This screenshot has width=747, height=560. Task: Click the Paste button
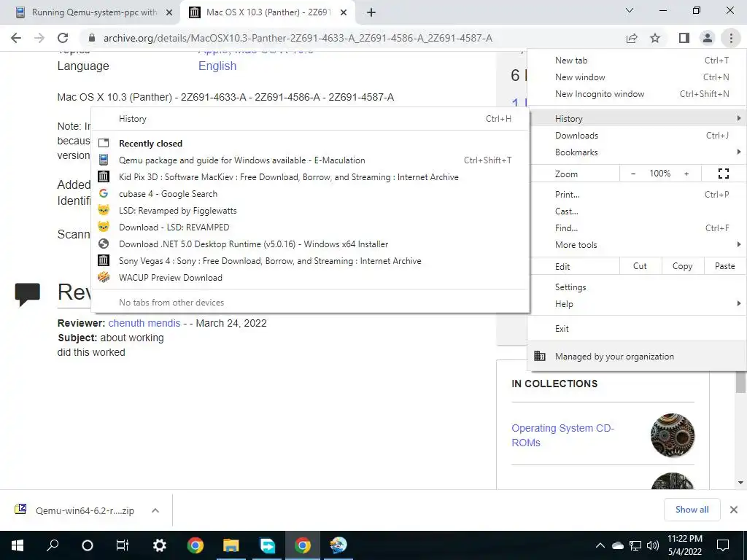tap(724, 266)
